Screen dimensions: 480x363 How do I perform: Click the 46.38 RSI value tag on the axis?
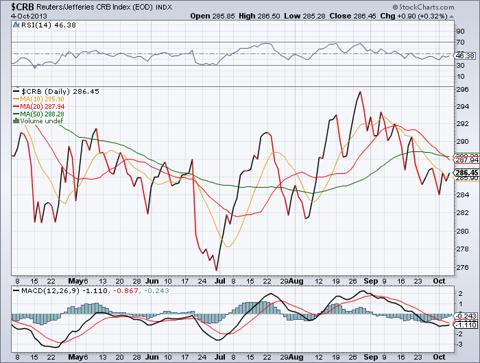464,56
